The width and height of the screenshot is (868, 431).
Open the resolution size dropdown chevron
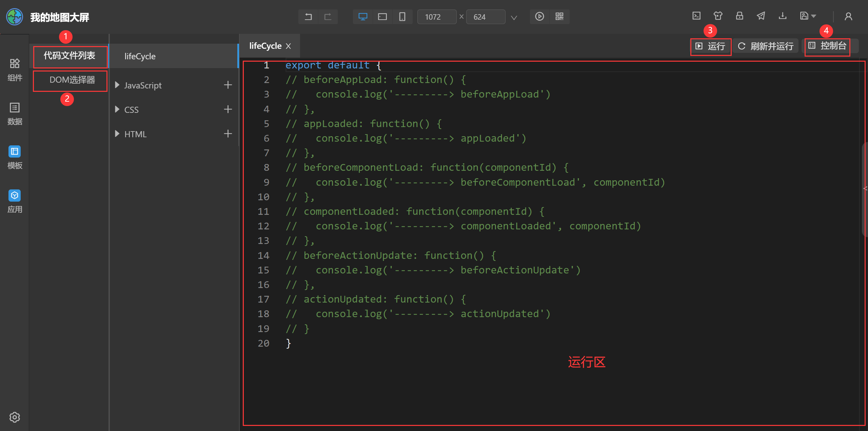514,17
